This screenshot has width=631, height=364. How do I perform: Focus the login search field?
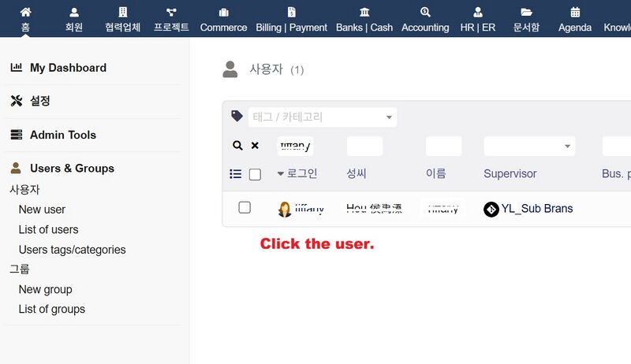click(x=295, y=147)
